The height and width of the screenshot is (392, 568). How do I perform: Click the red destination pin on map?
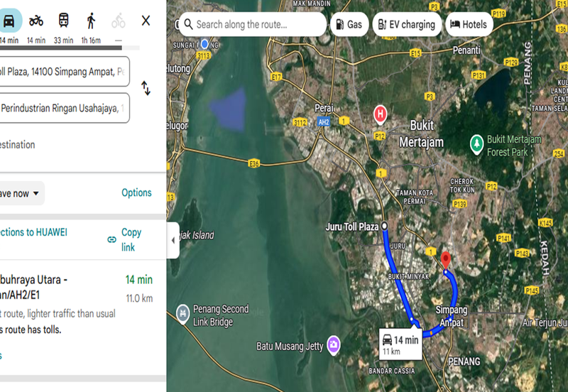coord(446,259)
